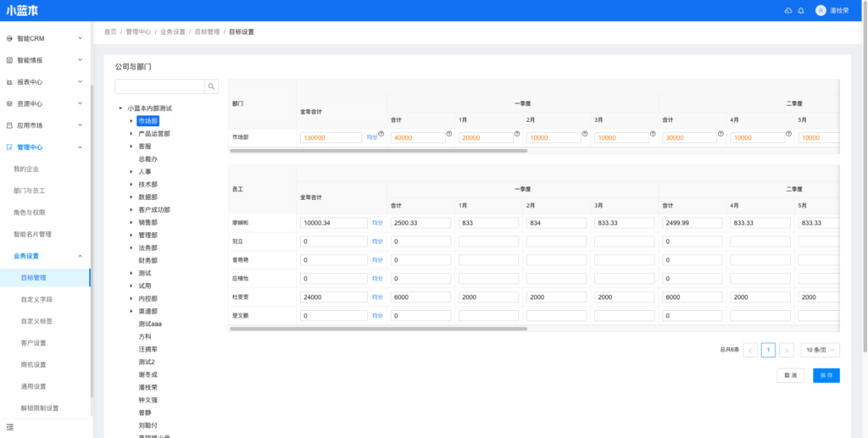
Task: Open the 10 条/页 page size dropdown
Action: click(x=820, y=350)
